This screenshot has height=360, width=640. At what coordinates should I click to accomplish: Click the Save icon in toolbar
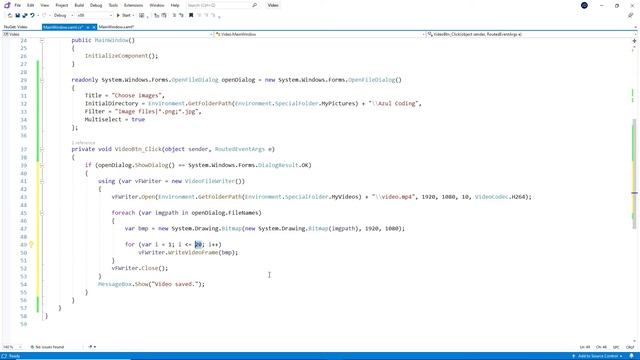(18, 16)
